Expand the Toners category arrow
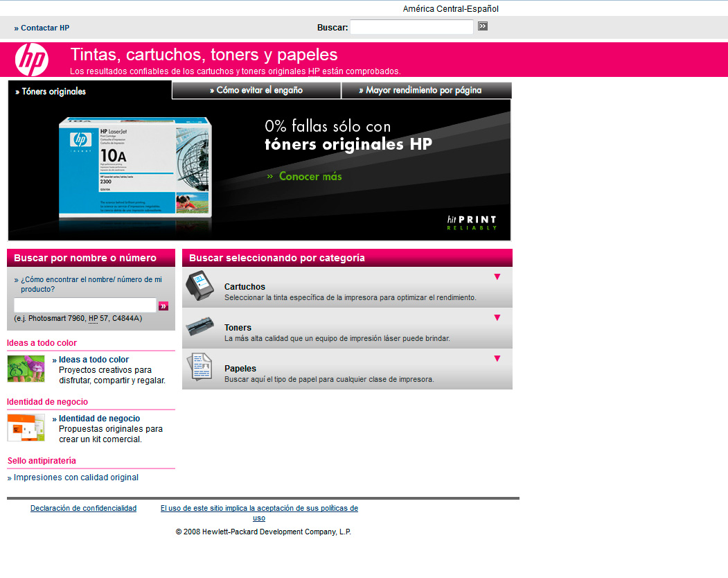 [x=497, y=318]
